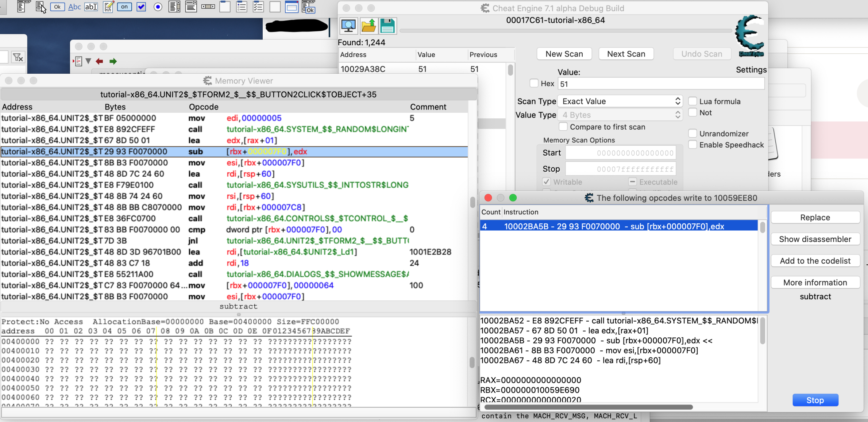Tick the Lua formula checkbox
The image size is (868, 422).
[693, 101]
